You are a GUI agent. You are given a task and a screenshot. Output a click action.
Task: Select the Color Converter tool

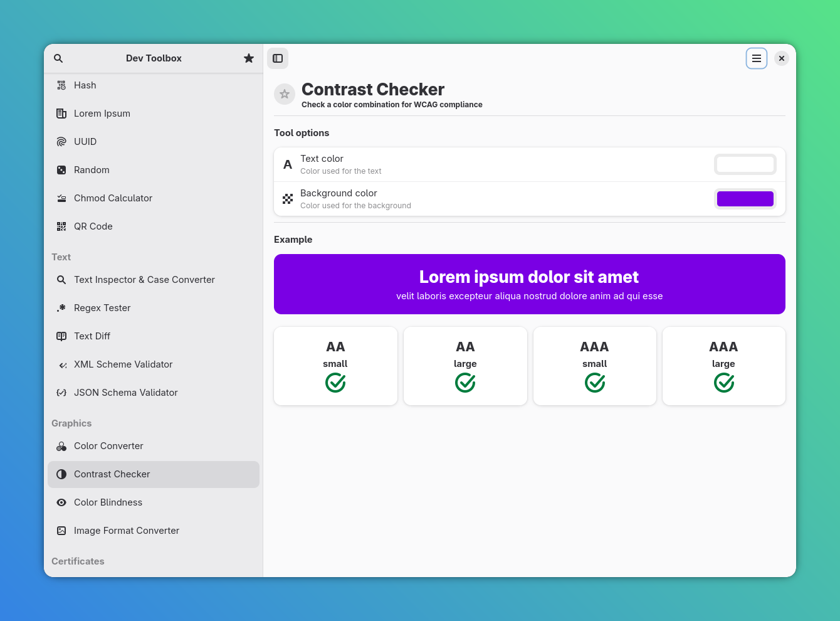[108, 445]
